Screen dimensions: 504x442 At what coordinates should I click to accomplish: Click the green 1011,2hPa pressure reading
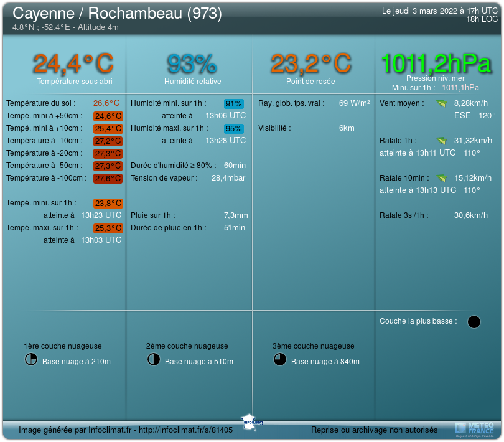[x=436, y=63]
